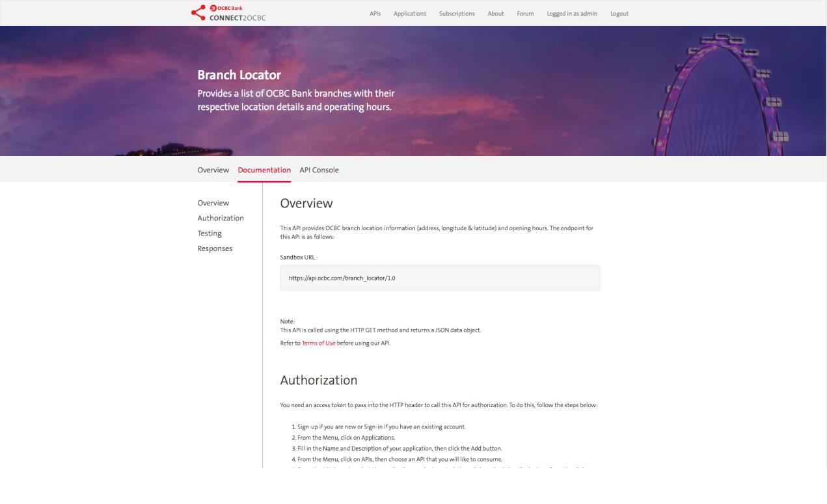
Task: Click the Authorization section heading
Action: (319, 380)
